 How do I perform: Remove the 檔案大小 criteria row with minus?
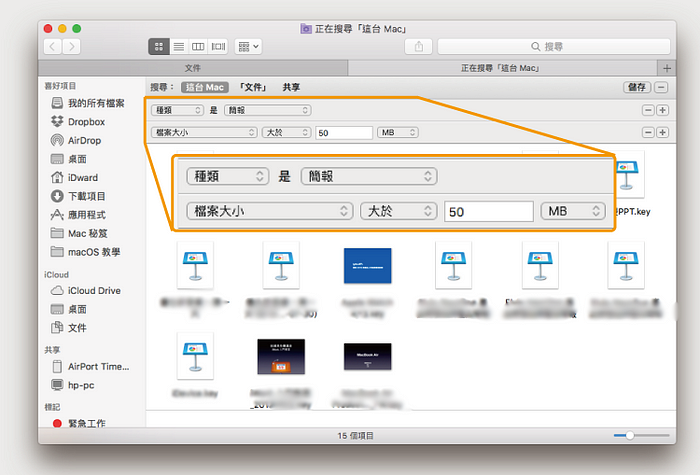click(648, 133)
